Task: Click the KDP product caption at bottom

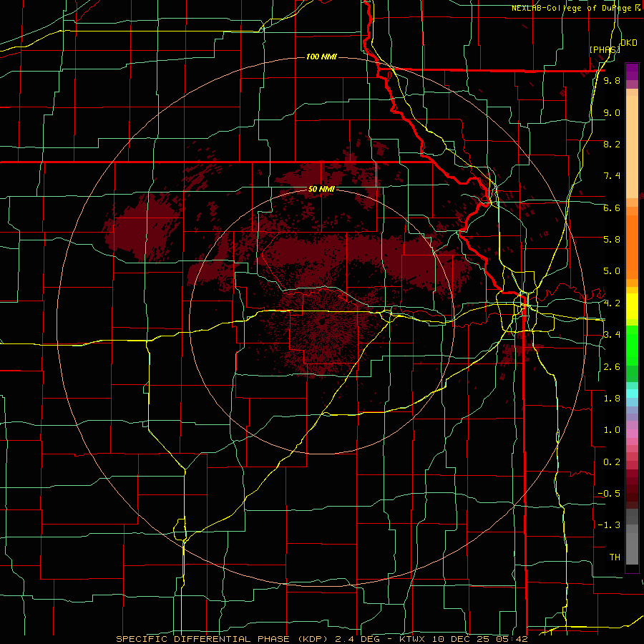Action: (321, 639)
